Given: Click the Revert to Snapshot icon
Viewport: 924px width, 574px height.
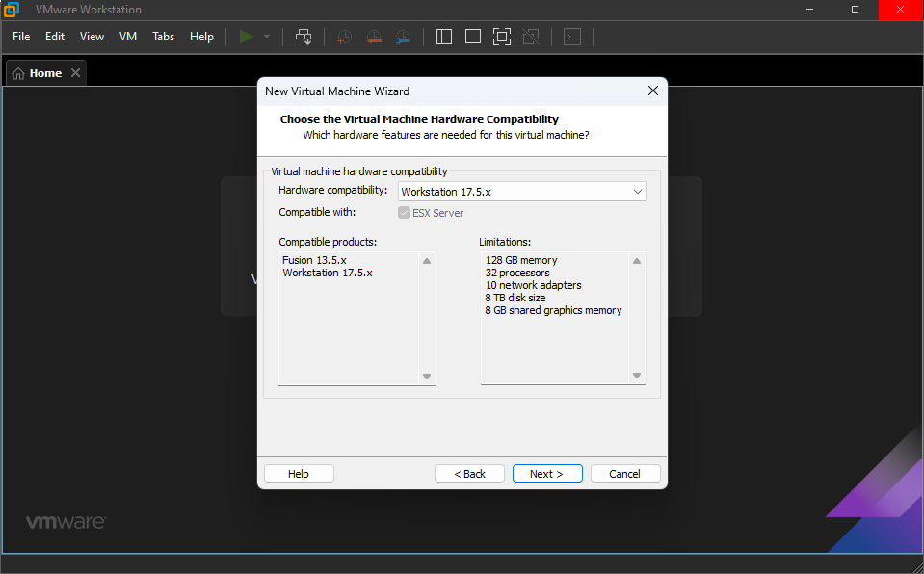Looking at the screenshot, I should 374,38.
